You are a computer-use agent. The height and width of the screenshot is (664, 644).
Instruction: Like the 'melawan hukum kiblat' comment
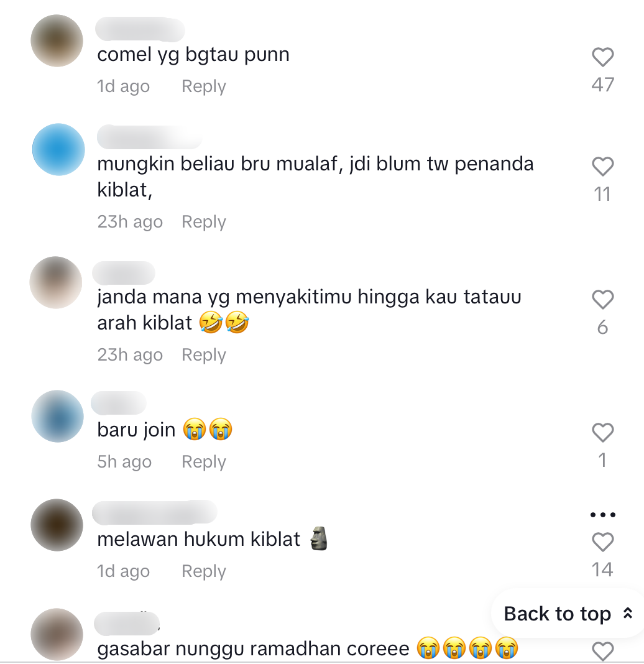602,542
